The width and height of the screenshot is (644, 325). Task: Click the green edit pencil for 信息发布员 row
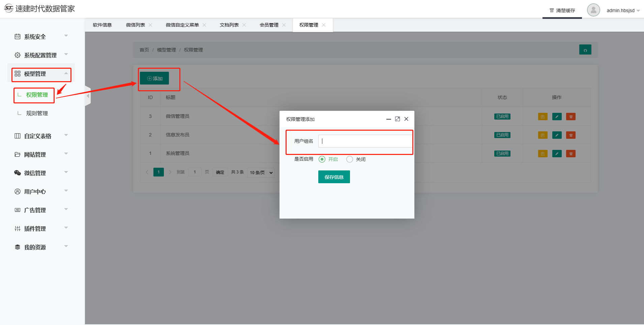coord(557,135)
